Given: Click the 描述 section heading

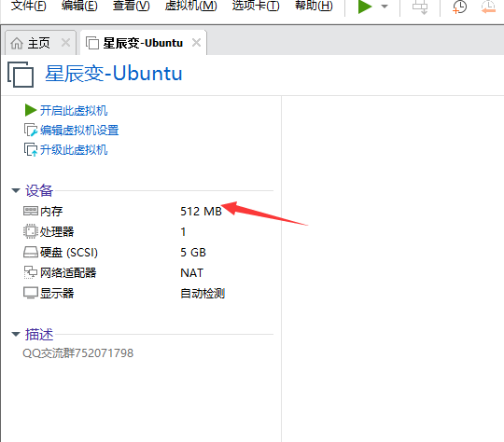Looking at the screenshot, I should (x=39, y=335).
